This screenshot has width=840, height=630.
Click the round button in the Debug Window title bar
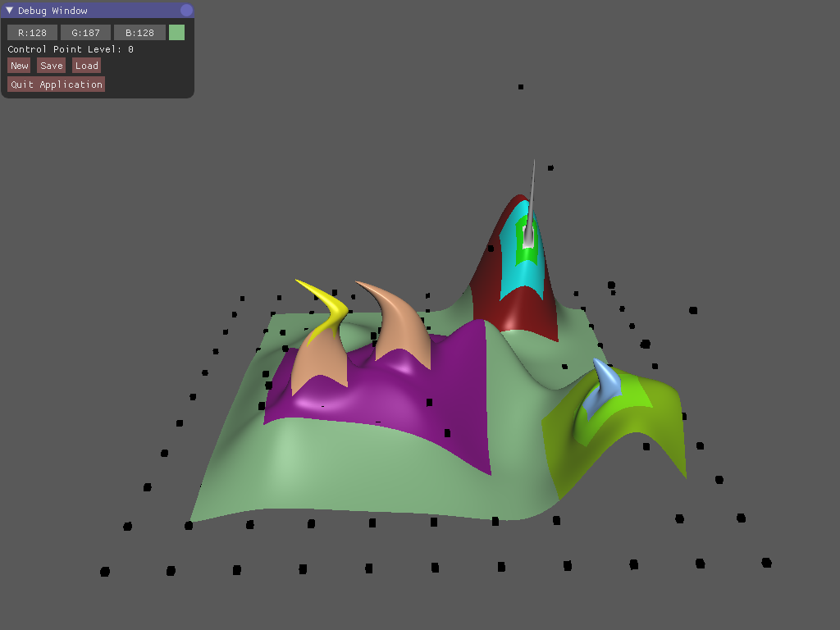coord(186,11)
